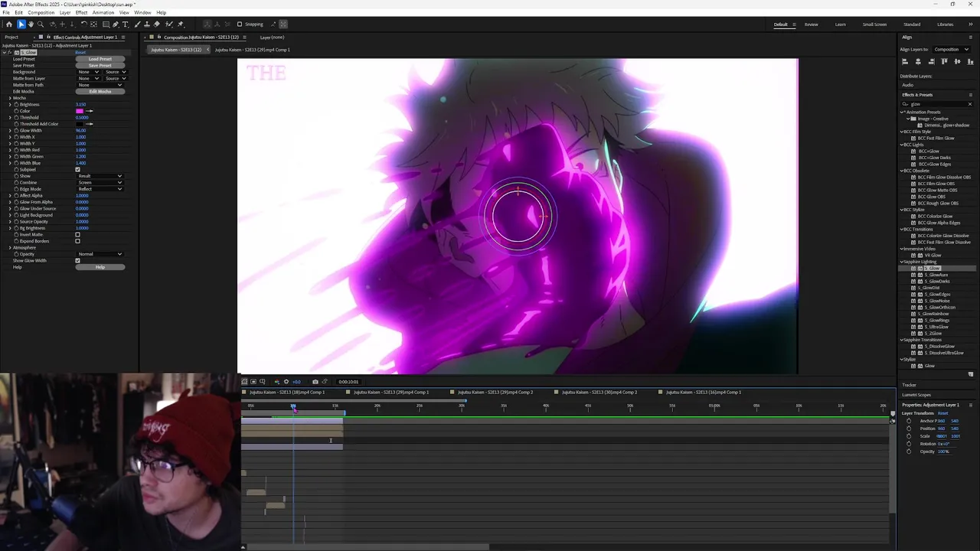Open the Edge Mode dropdown set to Reflect

pyautogui.click(x=100, y=189)
